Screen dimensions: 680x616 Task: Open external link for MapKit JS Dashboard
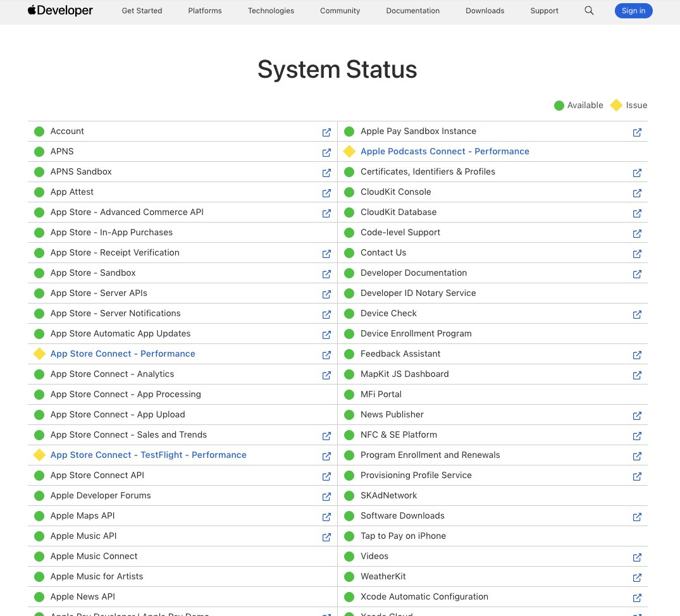(x=637, y=375)
